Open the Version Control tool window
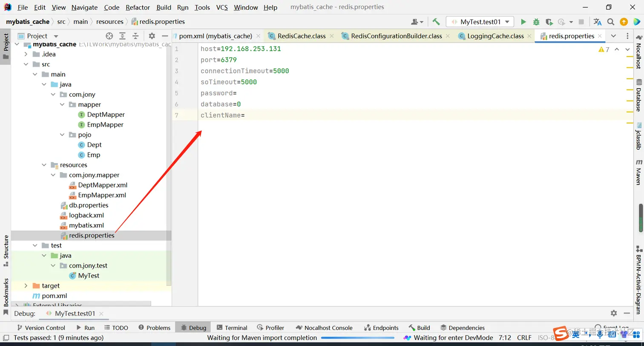 (x=41, y=328)
